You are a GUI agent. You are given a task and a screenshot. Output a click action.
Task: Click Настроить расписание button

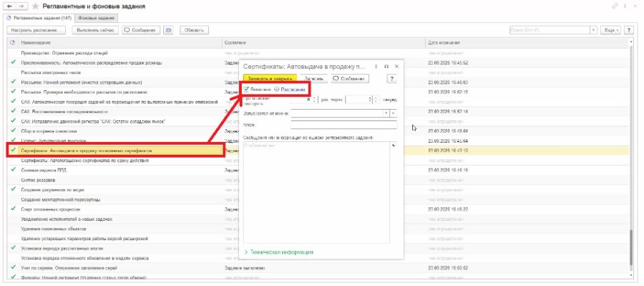pyautogui.click(x=36, y=30)
